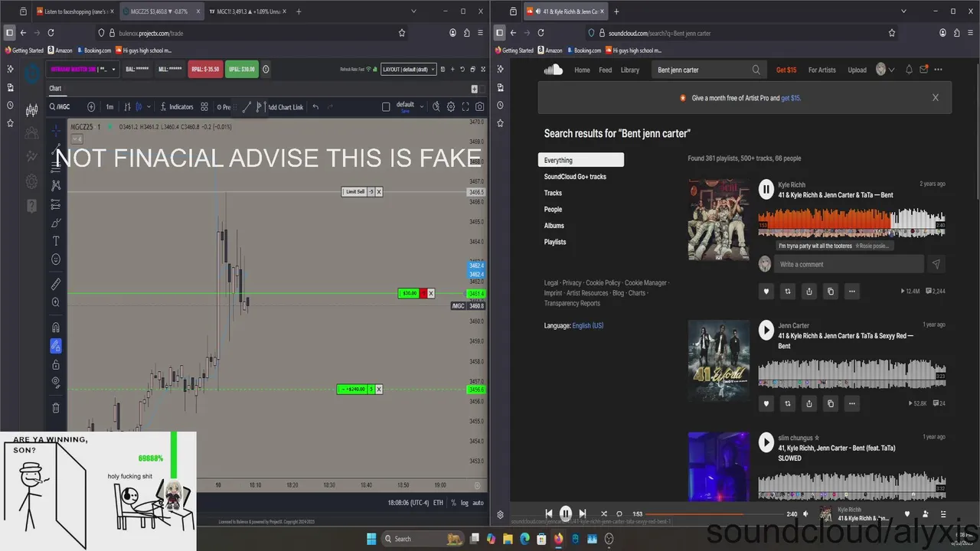
Task: Repost the Kyle Richh Bent track
Action: (788, 292)
